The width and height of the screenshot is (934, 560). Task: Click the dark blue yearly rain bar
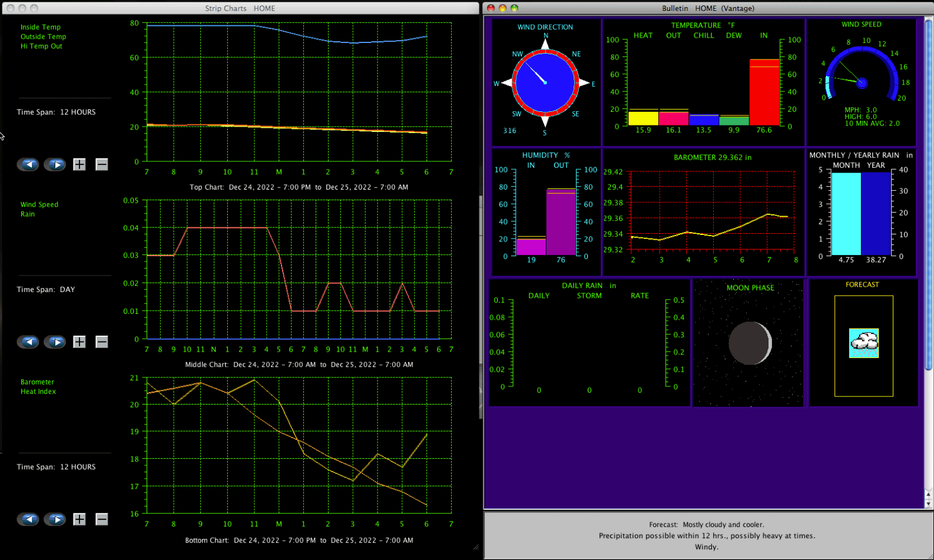pyautogui.click(x=876, y=214)
